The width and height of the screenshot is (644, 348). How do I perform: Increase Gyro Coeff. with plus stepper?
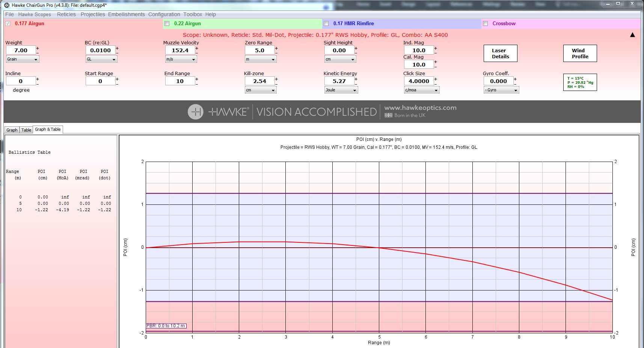[x=515, y=79]
